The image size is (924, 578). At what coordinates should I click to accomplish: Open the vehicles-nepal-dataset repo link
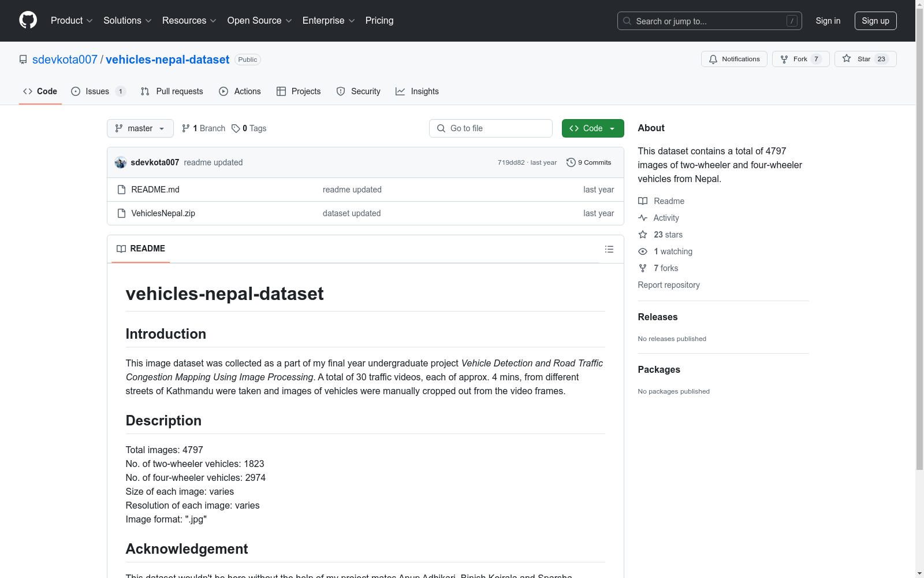click(167, 60)
